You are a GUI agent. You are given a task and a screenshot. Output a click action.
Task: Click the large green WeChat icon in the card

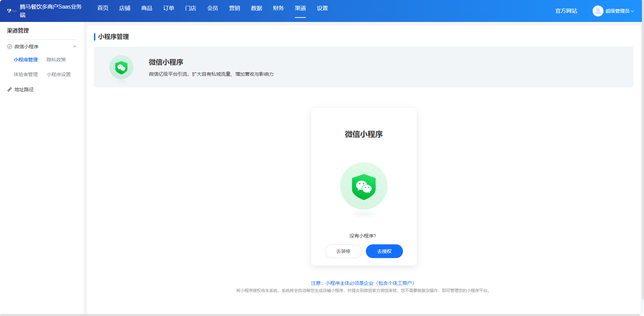(364, 186)
